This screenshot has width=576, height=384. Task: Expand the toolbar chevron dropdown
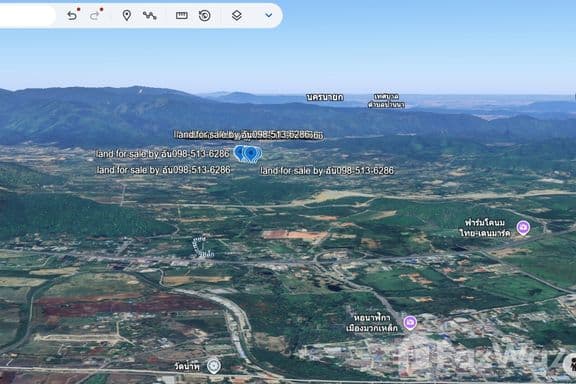(269, 15)
